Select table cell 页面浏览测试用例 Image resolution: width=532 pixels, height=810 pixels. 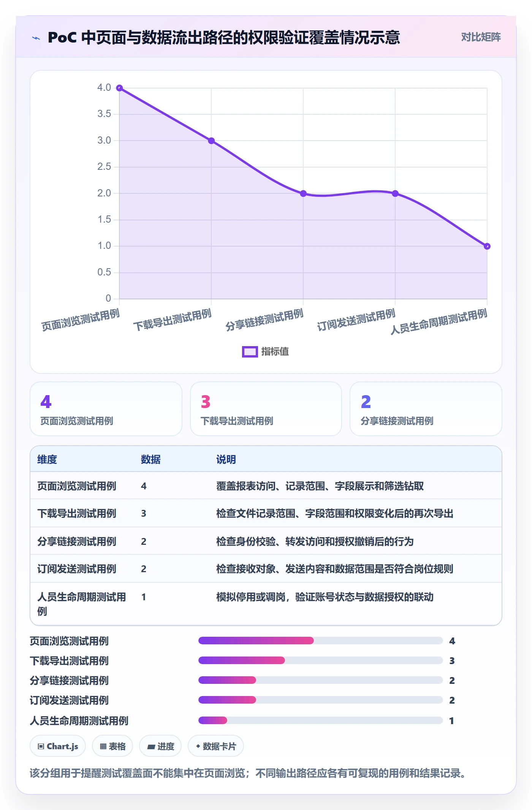(77, 486)
